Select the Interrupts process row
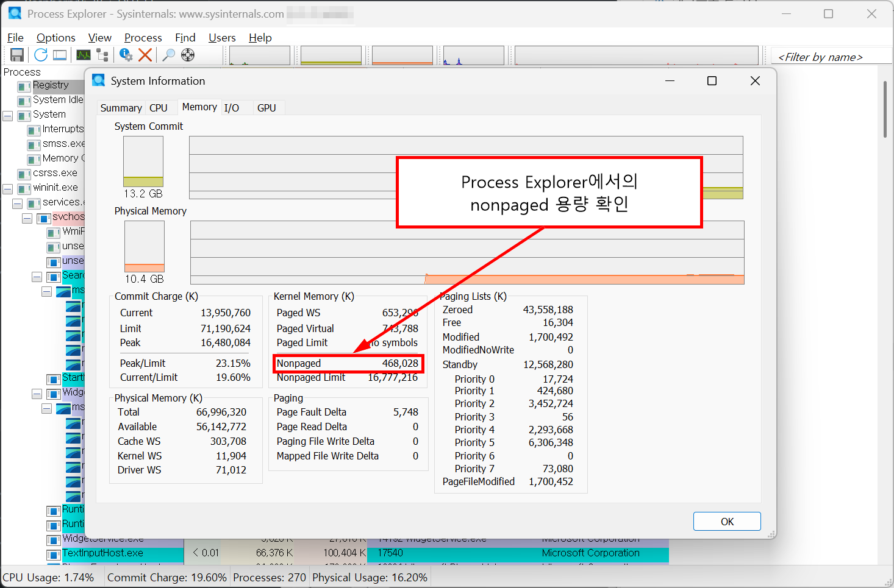This screenshot has width=894, height=588. click(x=55, y=129)
